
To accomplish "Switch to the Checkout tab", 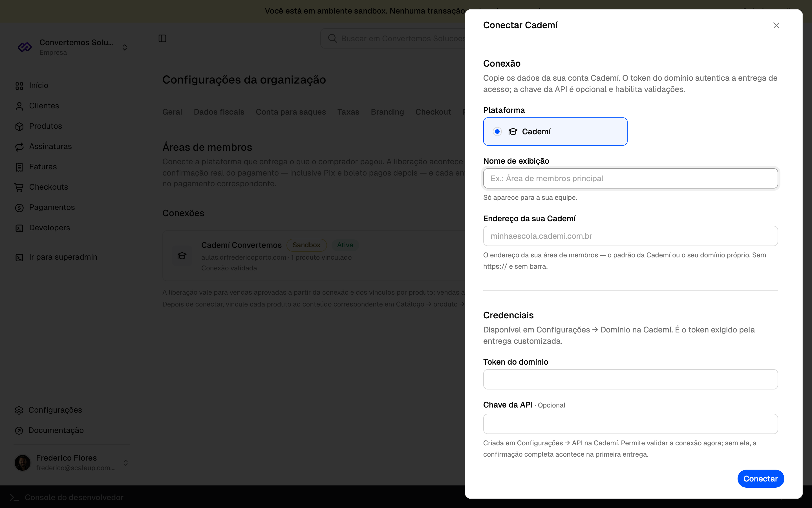I will coord(433,112).
